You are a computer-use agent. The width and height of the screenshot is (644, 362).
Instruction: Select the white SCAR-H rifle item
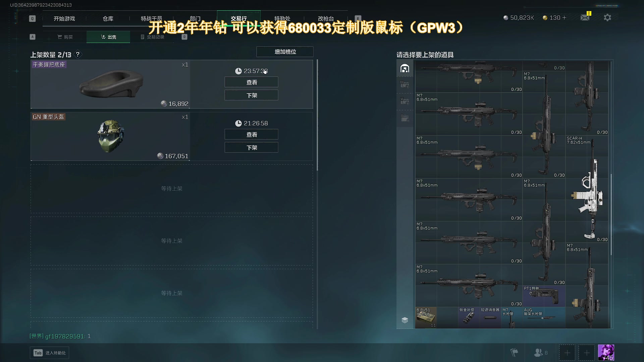click(x=587, y=189)
